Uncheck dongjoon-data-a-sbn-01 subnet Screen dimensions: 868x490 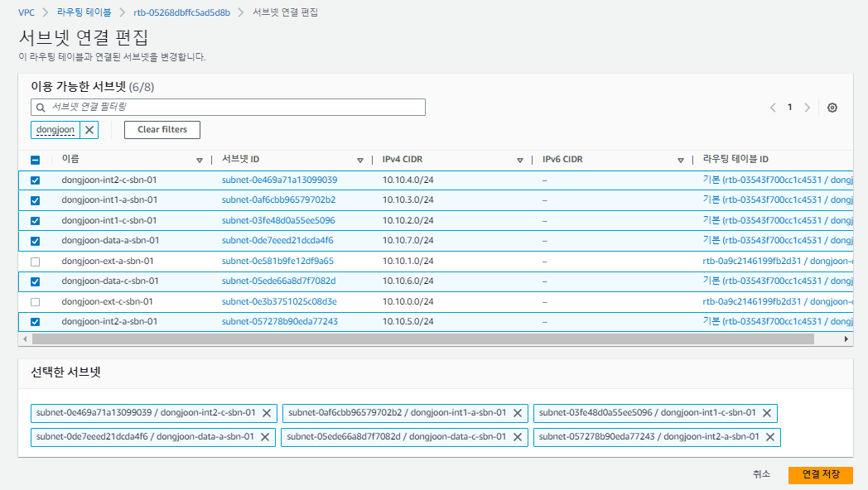coord(35,241)
